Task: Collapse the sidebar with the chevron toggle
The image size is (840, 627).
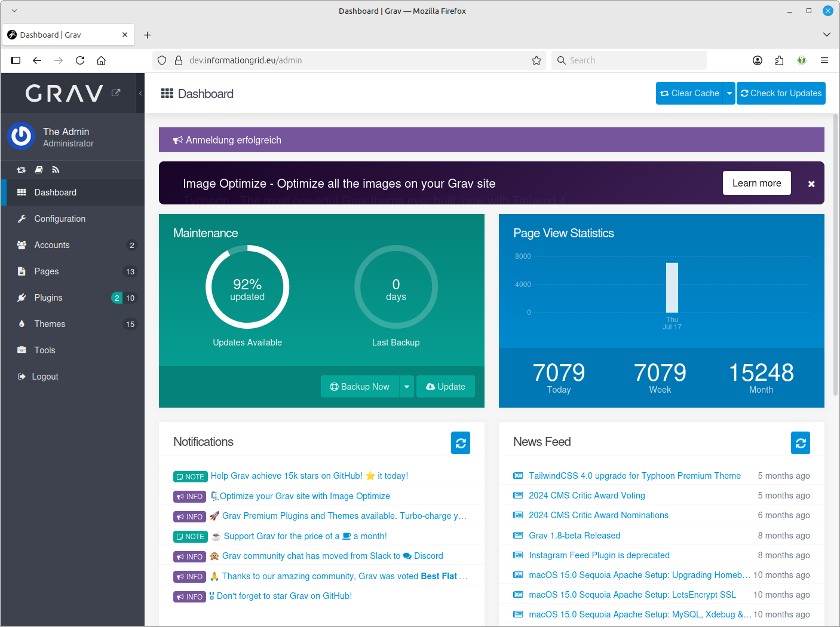Action: point(140,93)
